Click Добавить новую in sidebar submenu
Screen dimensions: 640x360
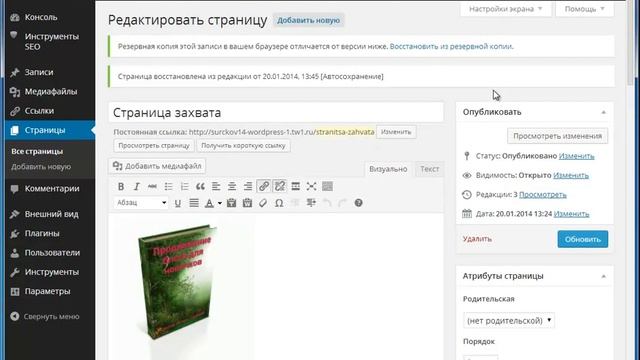41,167
